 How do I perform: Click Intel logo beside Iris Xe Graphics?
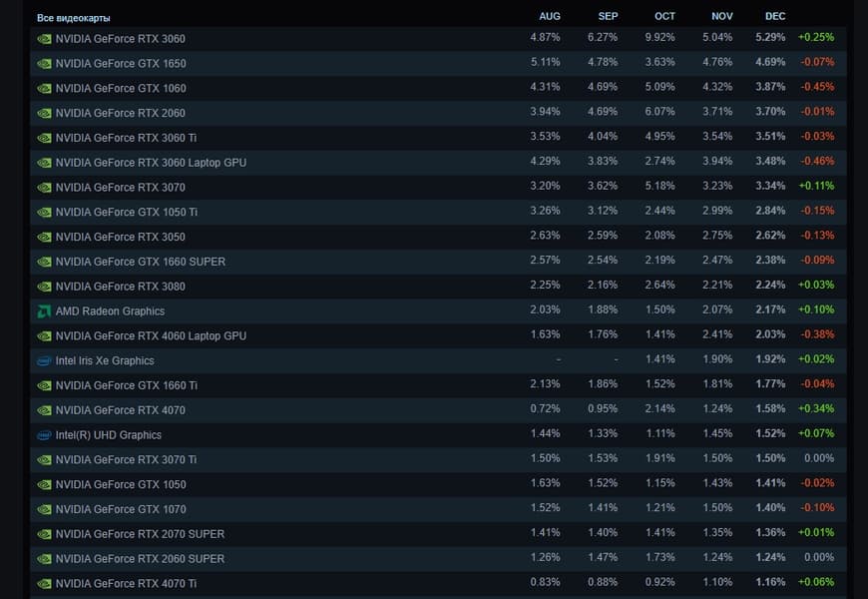[44, 360]
